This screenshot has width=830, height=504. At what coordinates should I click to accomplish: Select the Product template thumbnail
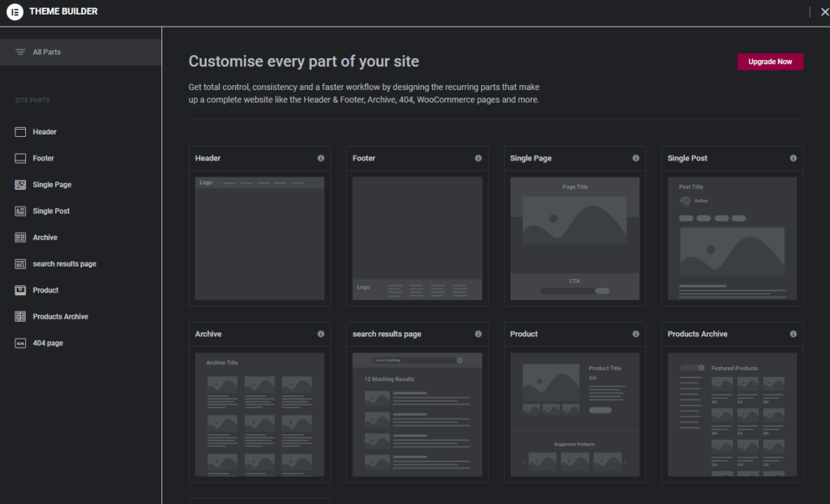[575, 415]
